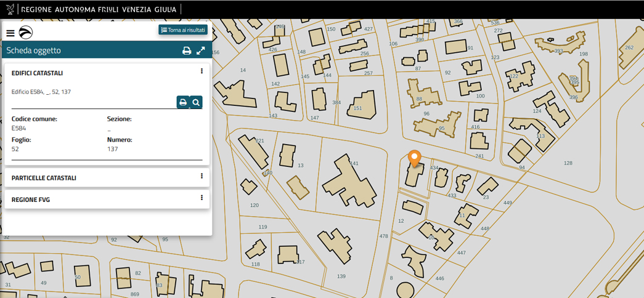Zoom to Edificio E584 with magnifier

(x=196, y=102)
